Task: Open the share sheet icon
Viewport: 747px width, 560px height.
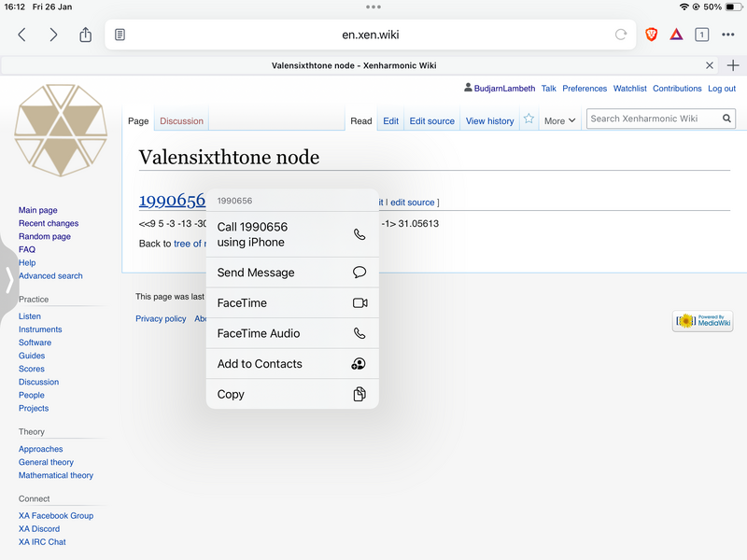Action: pos(85,35)
